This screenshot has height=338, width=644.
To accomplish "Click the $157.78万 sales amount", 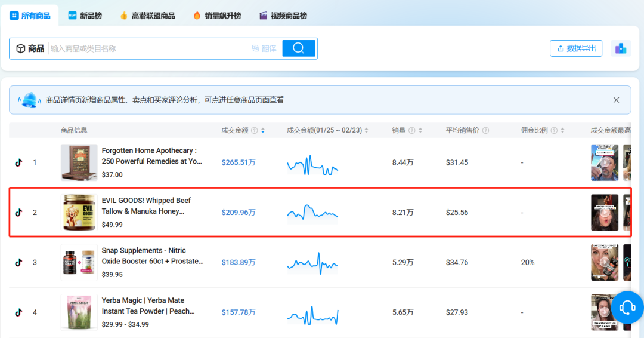I will coord(238,312).
